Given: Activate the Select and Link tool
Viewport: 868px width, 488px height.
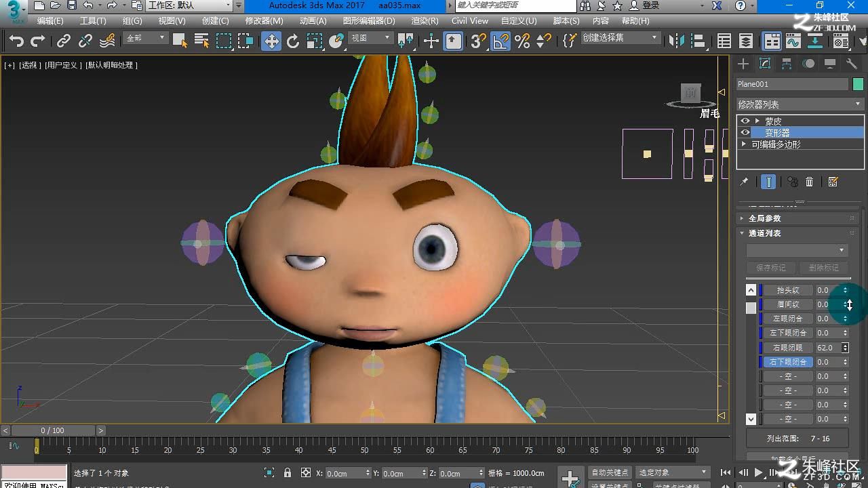Looking at the screenshot, I should coord(64,41).
